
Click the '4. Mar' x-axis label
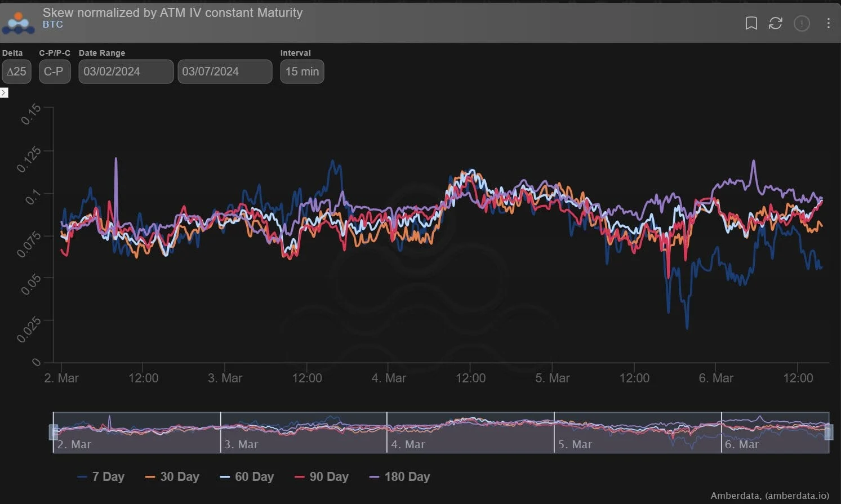tap(389, 378)
